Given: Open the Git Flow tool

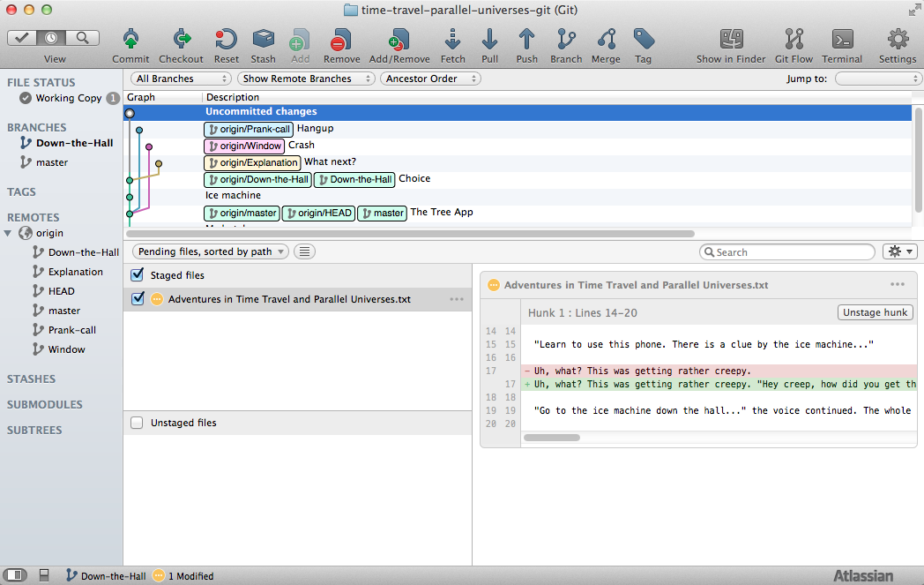Looking at the screenshot, I should click(794, 40).
